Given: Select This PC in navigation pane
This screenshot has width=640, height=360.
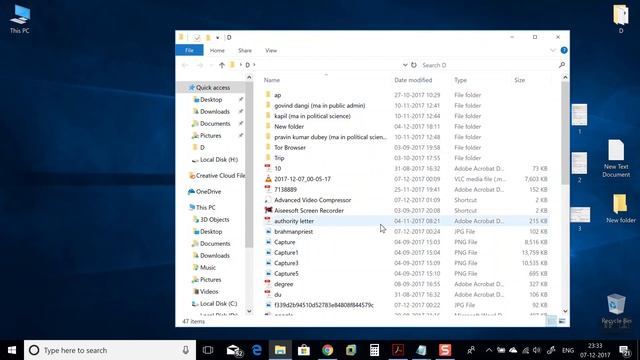Looking at the screenshot, I should tap(205, 207).
